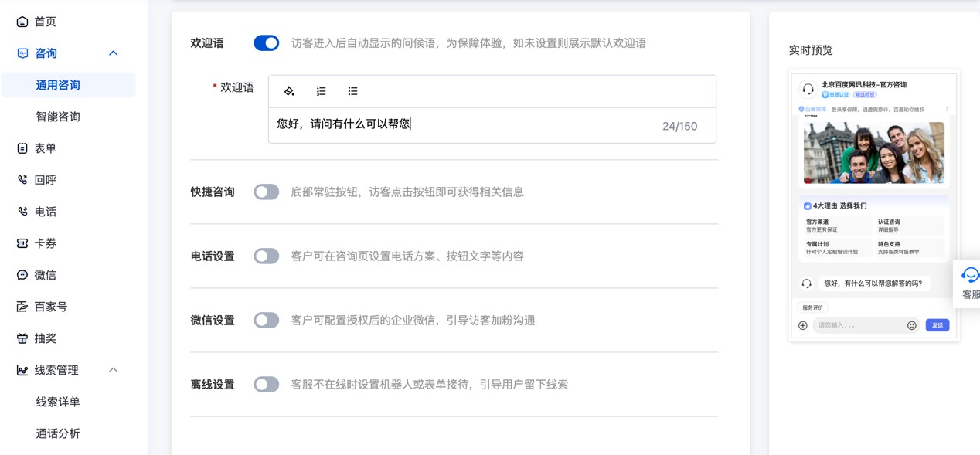Apply numbered list formatting in the editor
Screen dimensions: 980x455
[x=321, y=91]
